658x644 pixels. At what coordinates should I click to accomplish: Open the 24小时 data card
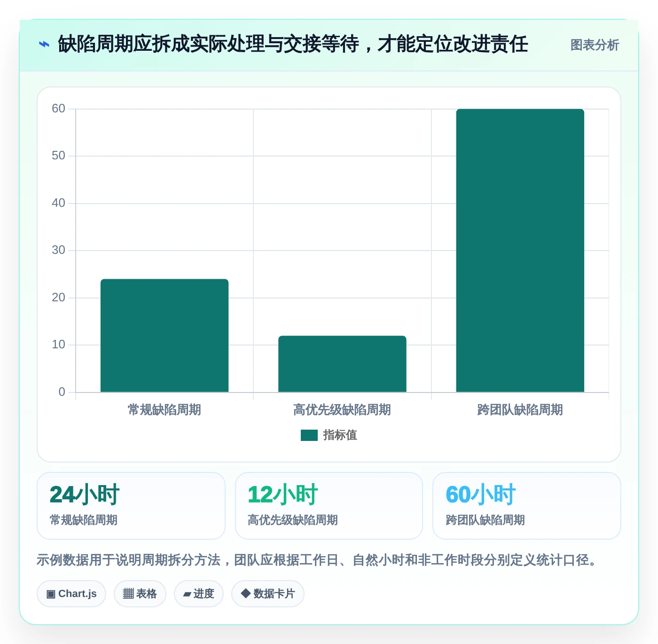click(131, 506)
